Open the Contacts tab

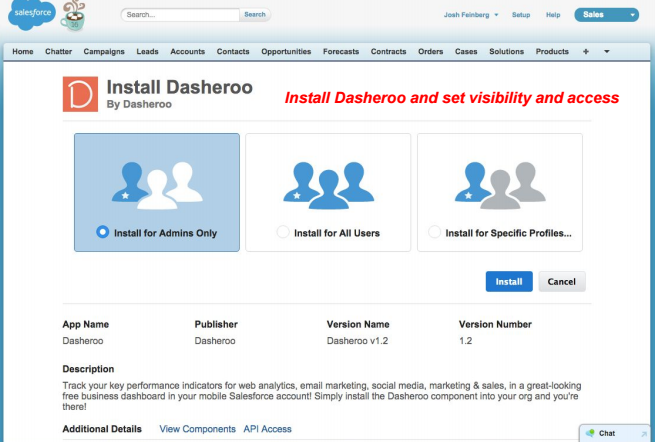tap(233, 52)
